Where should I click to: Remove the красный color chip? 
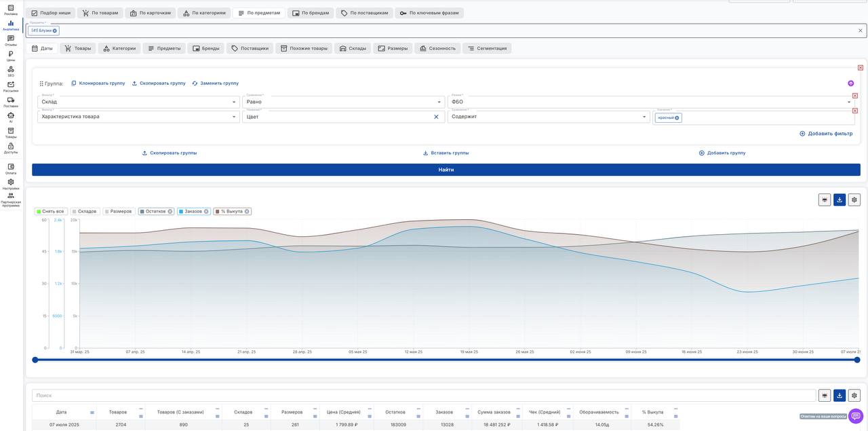(x=677, y=118)
